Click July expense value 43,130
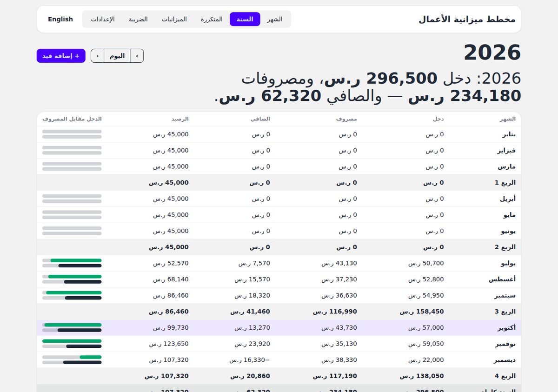Image resolution: width=558 pixels, height=392 pixels. [x=339, y=263]
